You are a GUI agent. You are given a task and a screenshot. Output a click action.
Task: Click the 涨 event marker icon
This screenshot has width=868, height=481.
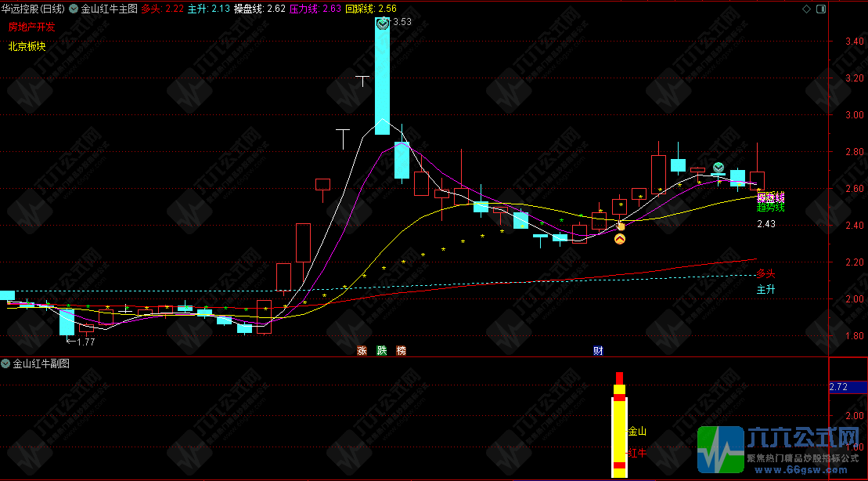point(362,350)
